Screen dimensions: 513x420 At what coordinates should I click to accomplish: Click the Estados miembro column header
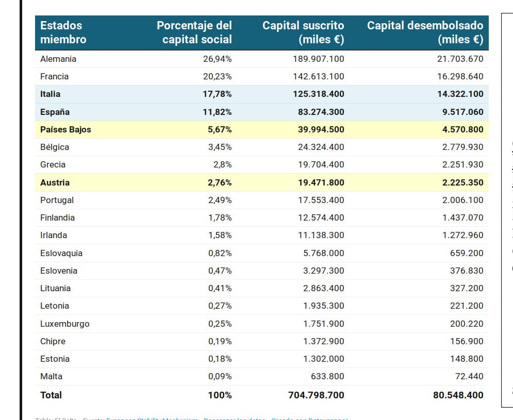[x=63, y=32]
